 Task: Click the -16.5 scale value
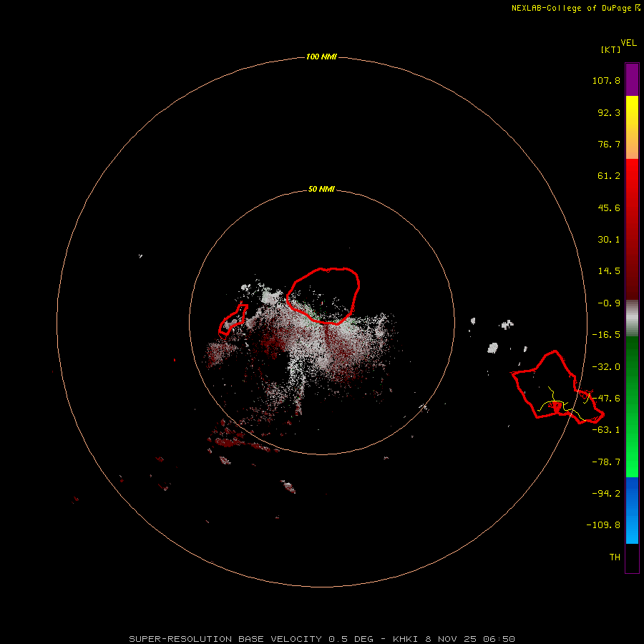click(x=606, y=335)
